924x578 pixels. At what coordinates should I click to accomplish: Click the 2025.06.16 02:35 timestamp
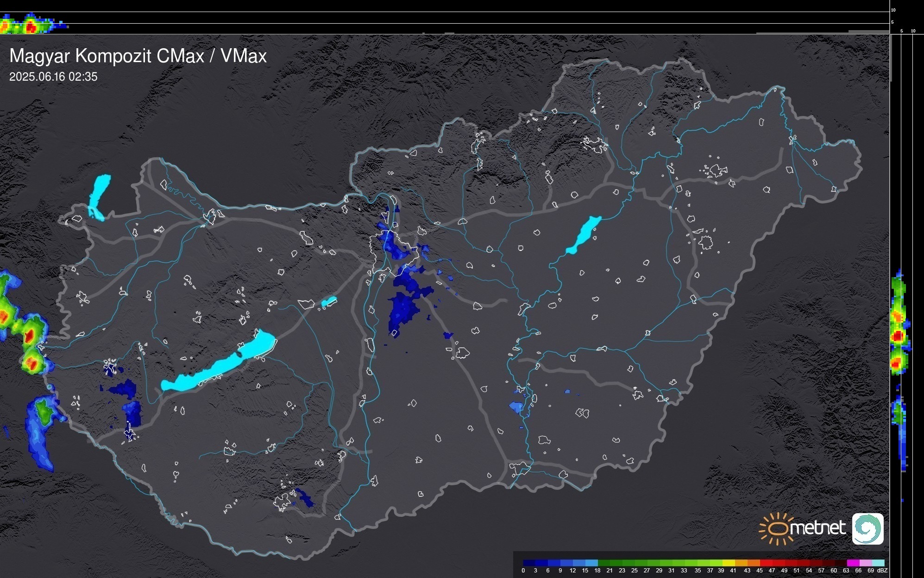point(53,77)
